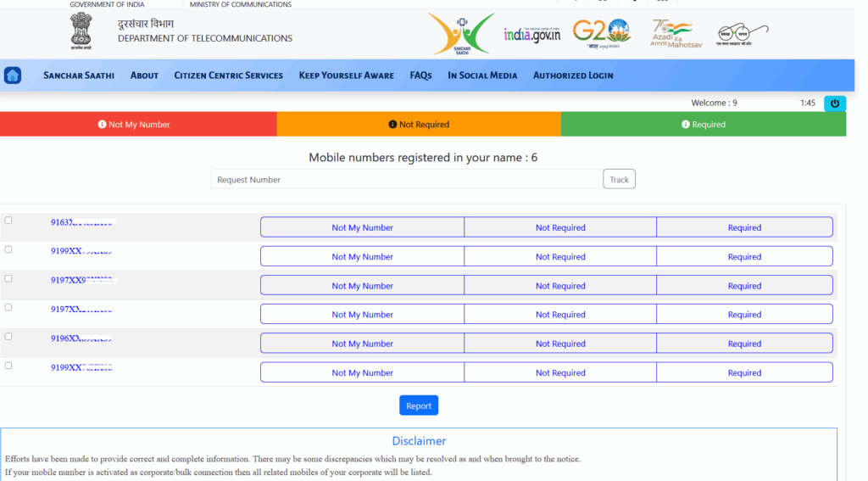868x481 pixels.
Task: Open the india.gov.in portal logo
Action: 531,34
